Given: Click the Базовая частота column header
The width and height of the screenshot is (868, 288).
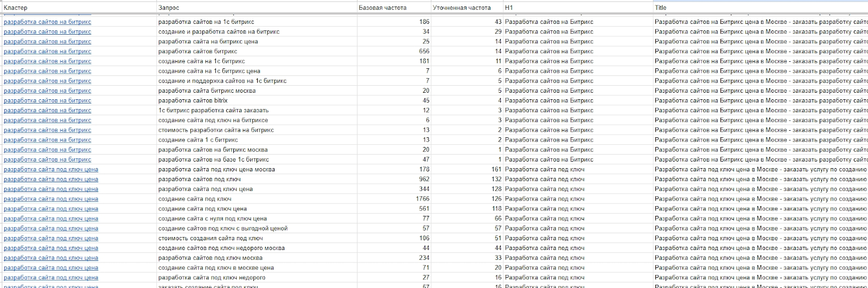Looking at the screenshot, I should pos(382,8).
